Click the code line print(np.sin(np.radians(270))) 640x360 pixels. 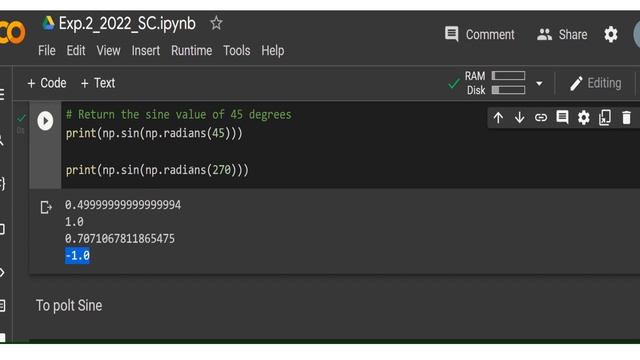(x=157, y=170)
